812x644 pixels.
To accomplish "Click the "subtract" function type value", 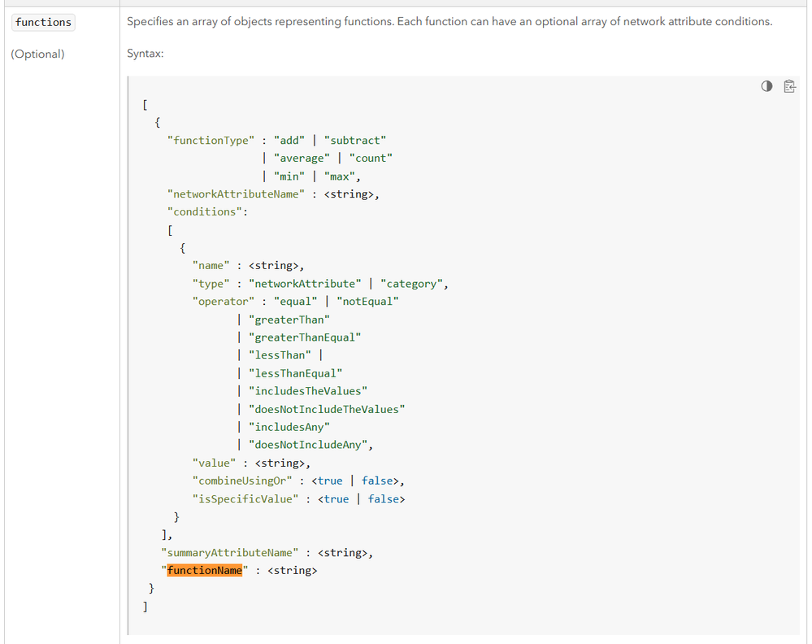I will (355, 141).
